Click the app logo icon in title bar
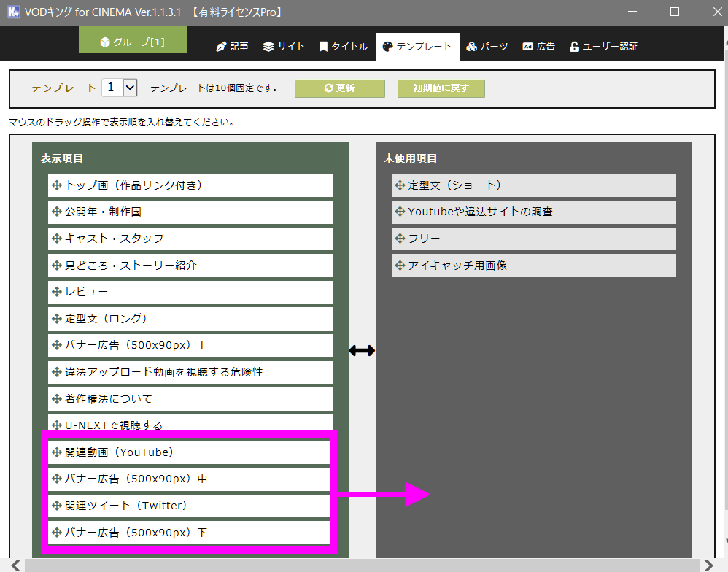This screenshot has height=572, width=728. point(12,12)
